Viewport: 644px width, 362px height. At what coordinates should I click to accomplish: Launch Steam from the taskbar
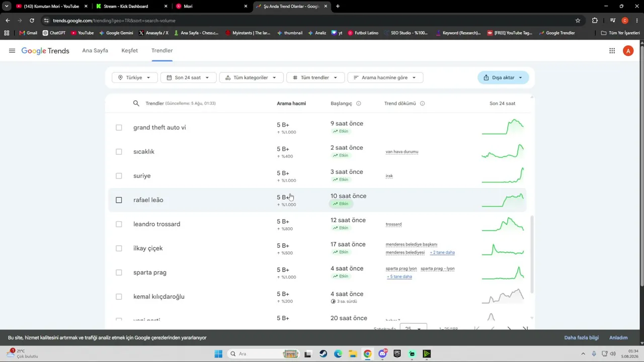point(323,354)
